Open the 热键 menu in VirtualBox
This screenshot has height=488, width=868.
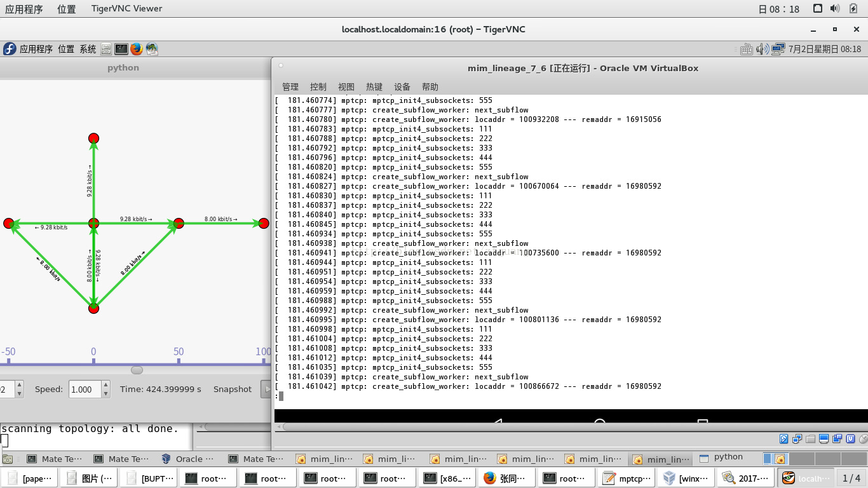374,87
